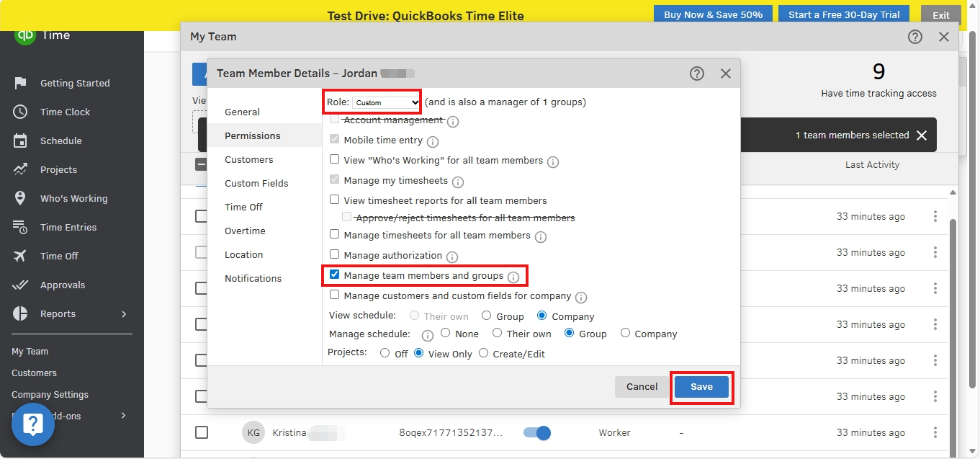Open Kristina's row three-dot menu
This screenshot has width=980, height=459.
[935, 433]
